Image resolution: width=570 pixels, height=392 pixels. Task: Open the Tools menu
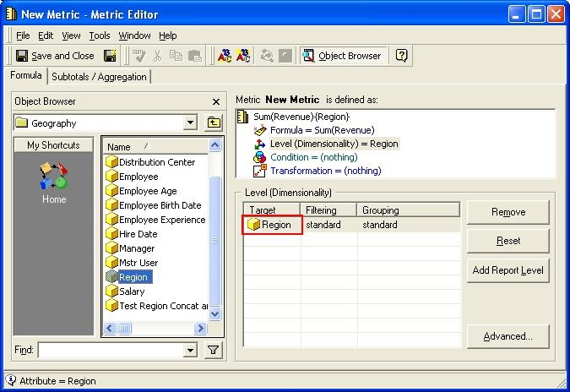pos(100,35)
